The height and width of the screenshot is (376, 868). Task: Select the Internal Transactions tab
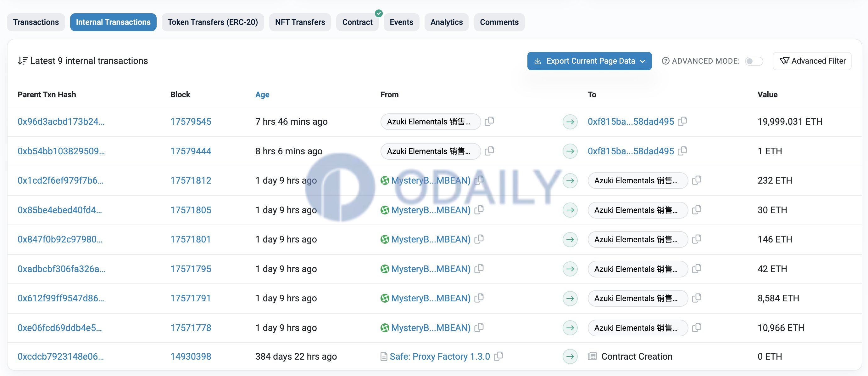113,22
